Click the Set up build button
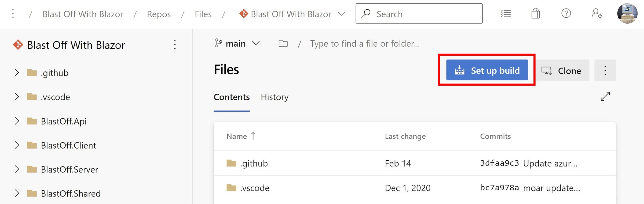644x204 pixels. pos(487,70)
